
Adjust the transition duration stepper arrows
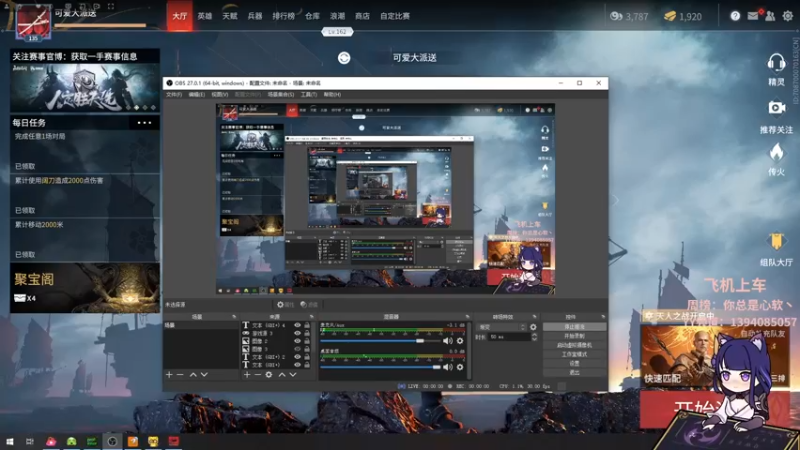[534, 337]
